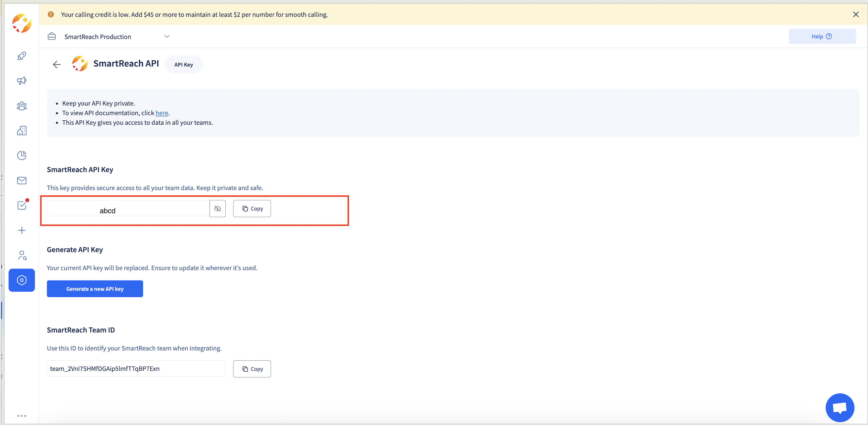Screen dimensions: 868x425
Task: Go back using the left arrow
Action: (x=57, y=64)
